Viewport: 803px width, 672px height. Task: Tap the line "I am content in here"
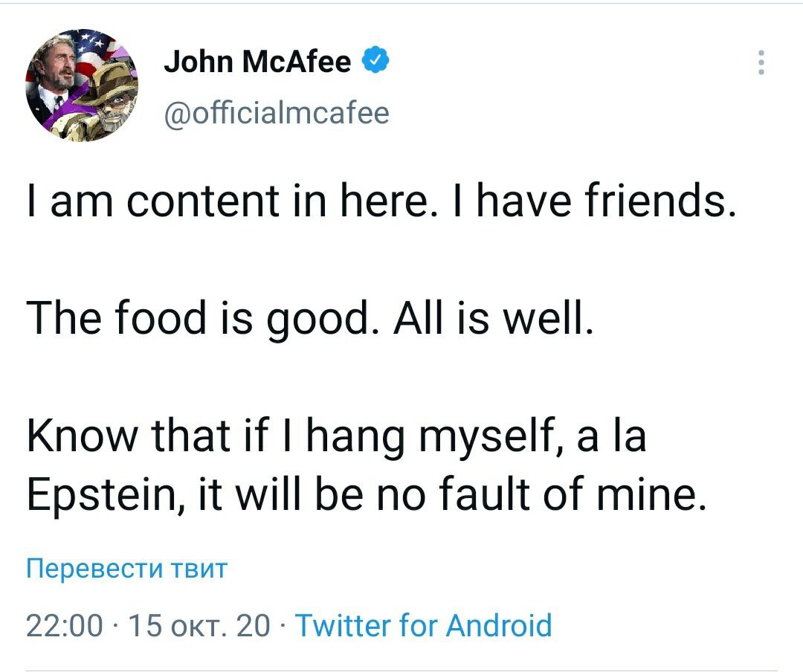(x=245, y=202)
